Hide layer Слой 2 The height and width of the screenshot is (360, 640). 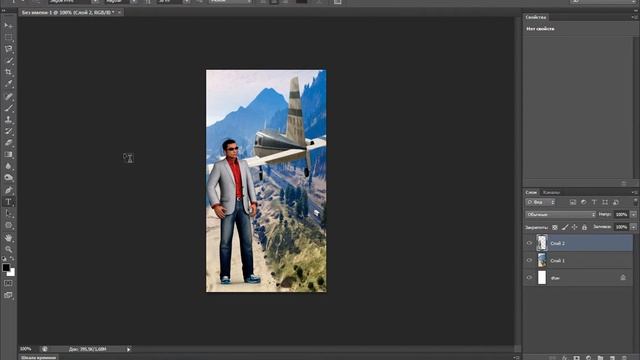point(529,243)
